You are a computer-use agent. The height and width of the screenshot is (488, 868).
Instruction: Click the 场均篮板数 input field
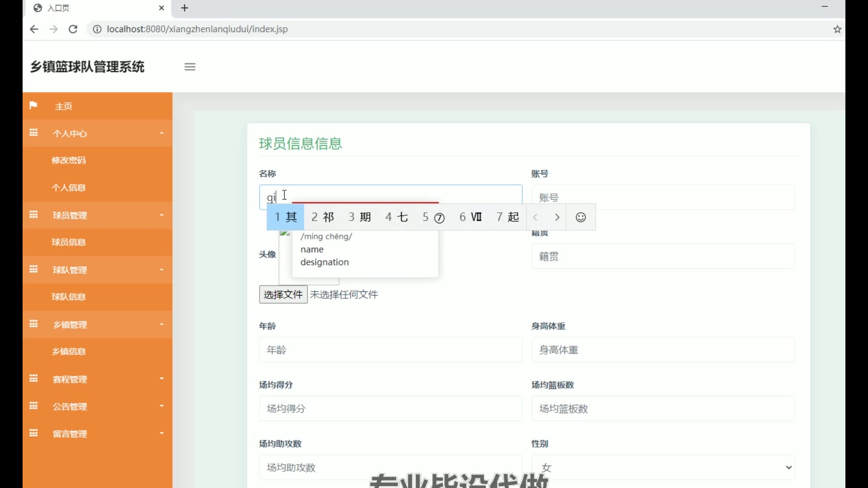(x=663, y=408)
